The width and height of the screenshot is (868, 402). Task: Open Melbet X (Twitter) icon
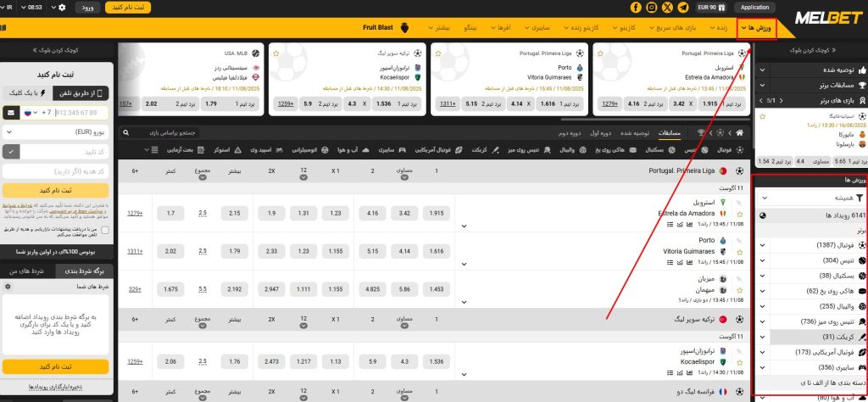click(x=668, y=7)
